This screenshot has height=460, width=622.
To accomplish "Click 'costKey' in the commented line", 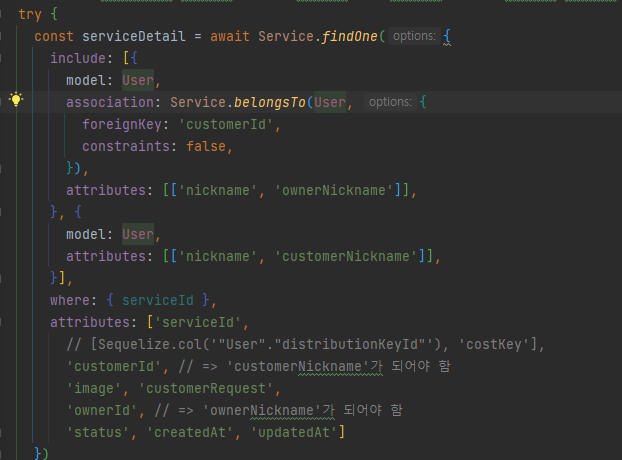I will 493,344.
